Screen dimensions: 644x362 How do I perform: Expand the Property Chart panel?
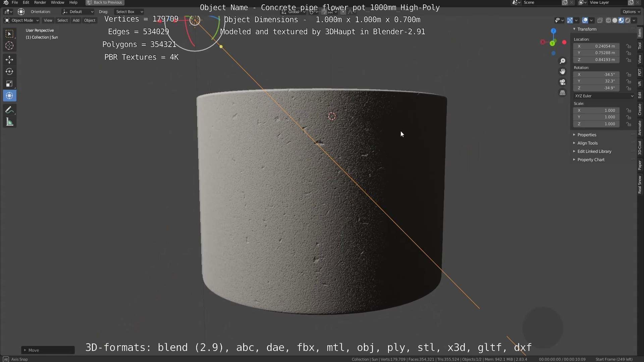590,160
